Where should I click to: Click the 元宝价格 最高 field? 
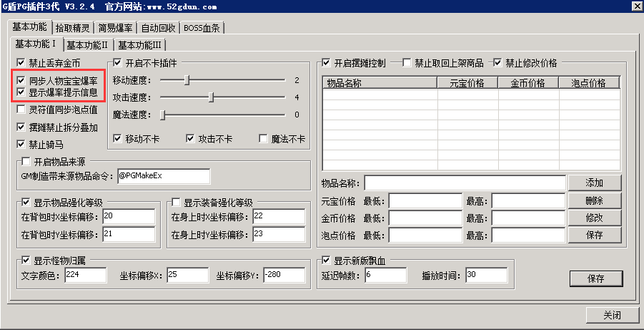[529, 201]
